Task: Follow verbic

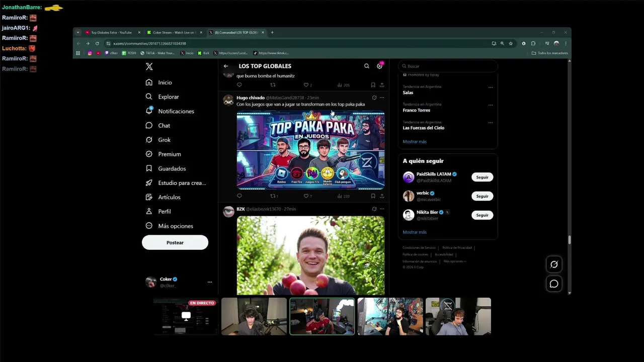Action: click(x=482, y=196)
